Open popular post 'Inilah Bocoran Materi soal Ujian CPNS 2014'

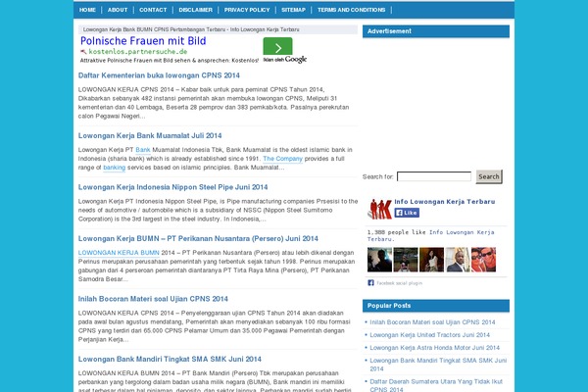(x=432, y=322)
